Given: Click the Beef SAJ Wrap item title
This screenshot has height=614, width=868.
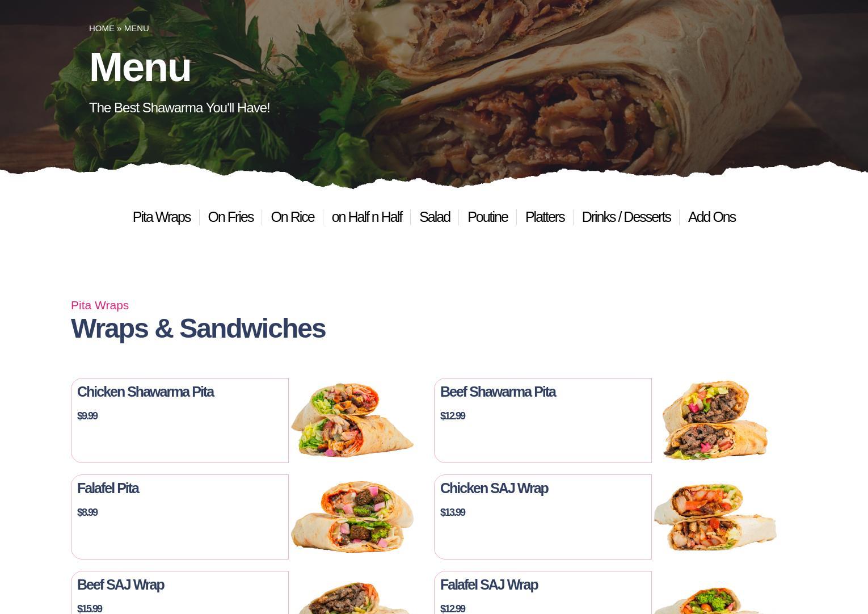Looking at the screenshot, I should tap(120, 584).
